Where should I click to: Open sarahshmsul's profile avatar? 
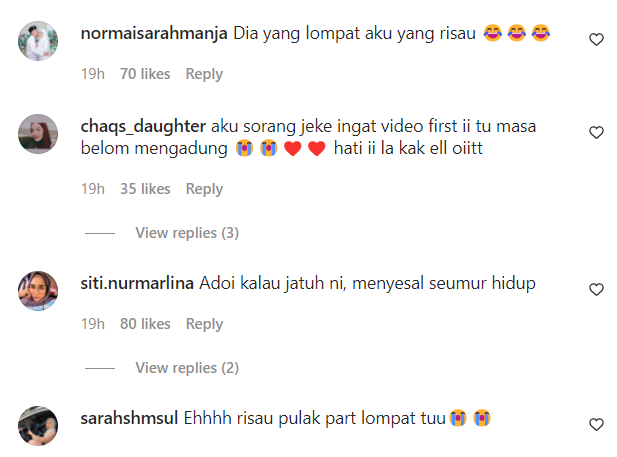pos(38,426)
